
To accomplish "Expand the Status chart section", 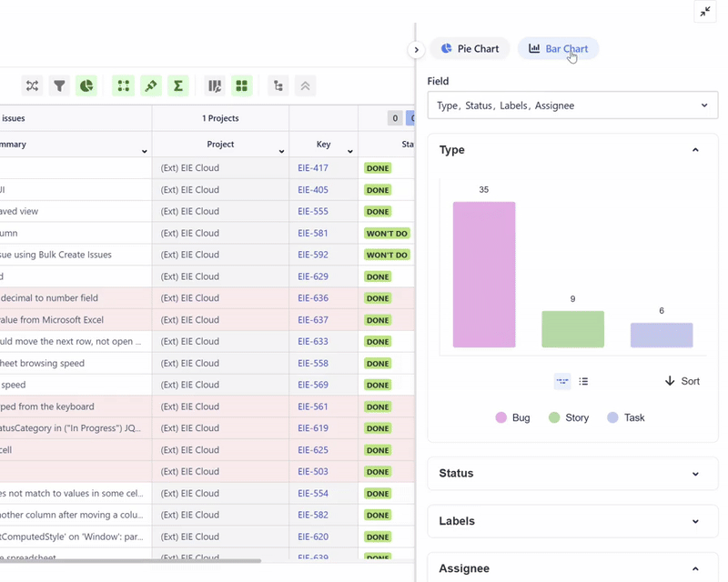I will point(572,474).
